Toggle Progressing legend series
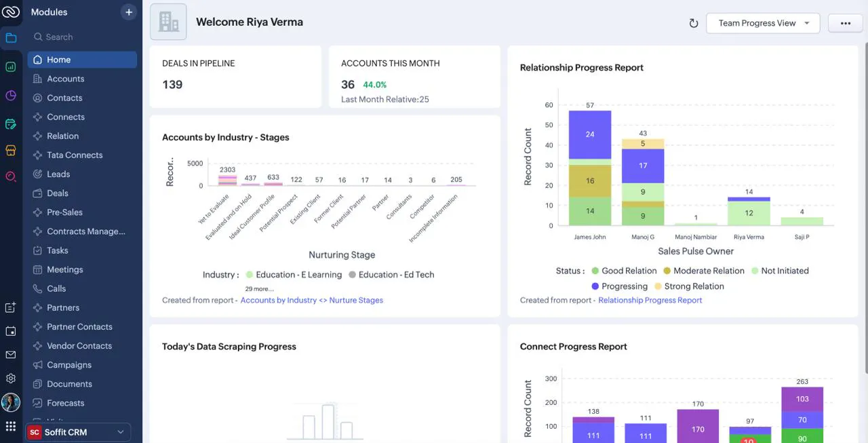The height and width of the screenshot is (443, 868). (x=619, y=286)
